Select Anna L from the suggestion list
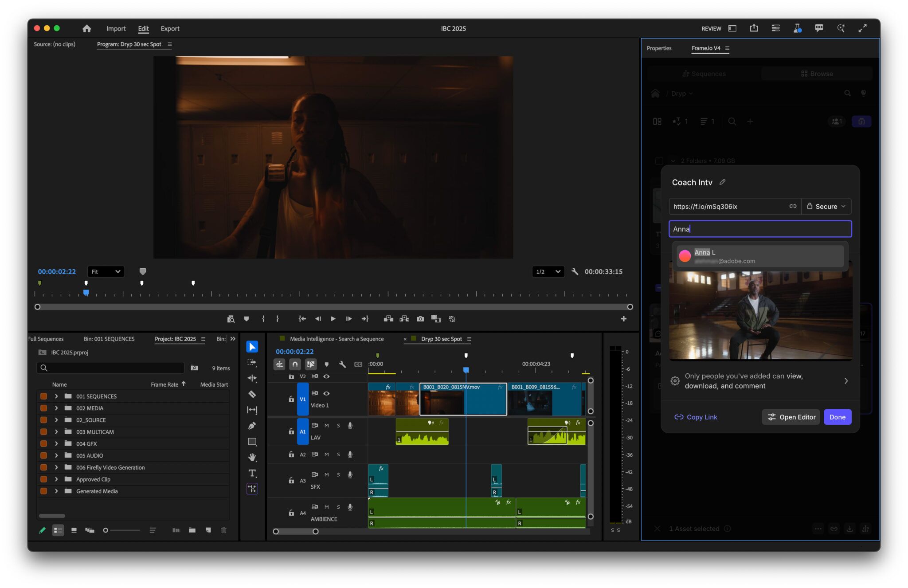This screenshot has height=588, width=908. [760, 257]
